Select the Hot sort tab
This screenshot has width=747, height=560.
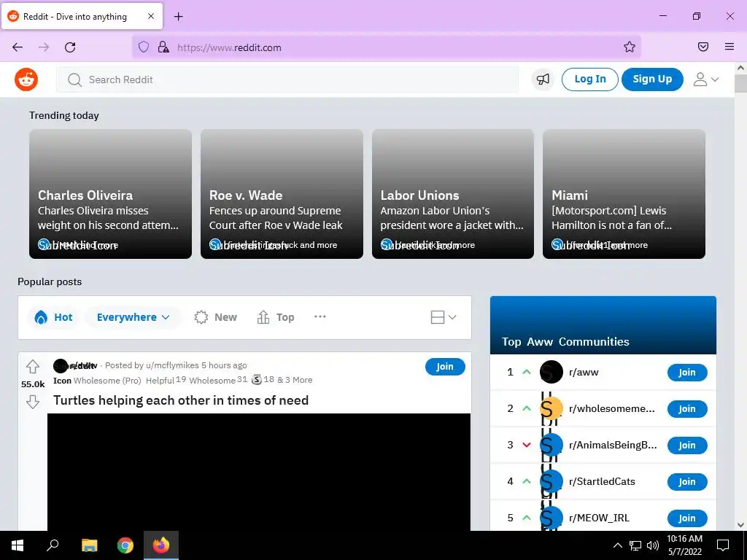[x=53, y=317]
